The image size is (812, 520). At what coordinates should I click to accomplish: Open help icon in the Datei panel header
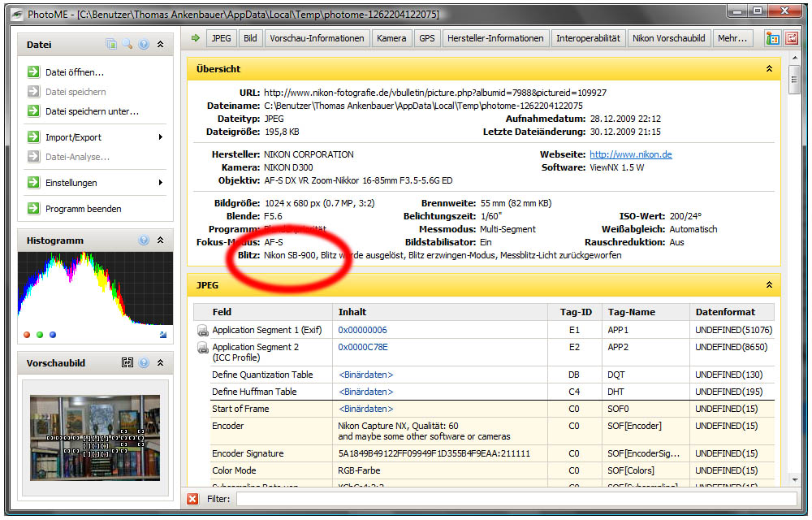coord(144,44)
